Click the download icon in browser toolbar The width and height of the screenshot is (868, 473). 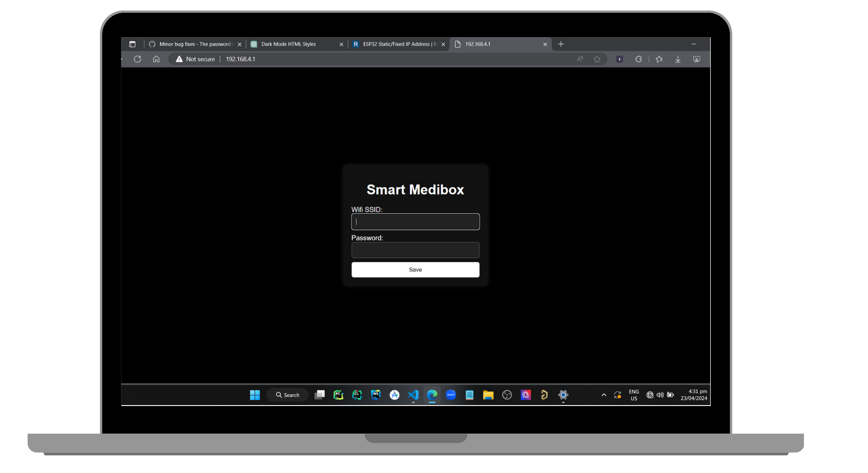pos(678,59)
